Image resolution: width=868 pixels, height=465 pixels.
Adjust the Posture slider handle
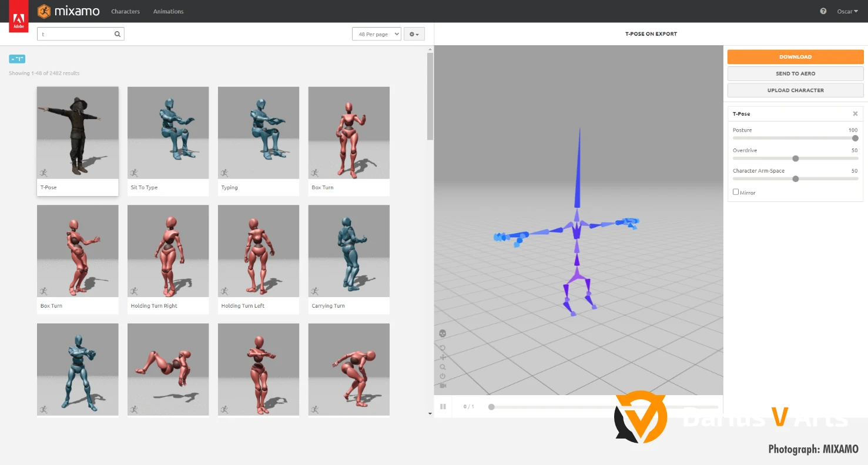pyautogui.click(x=855, y=139)
